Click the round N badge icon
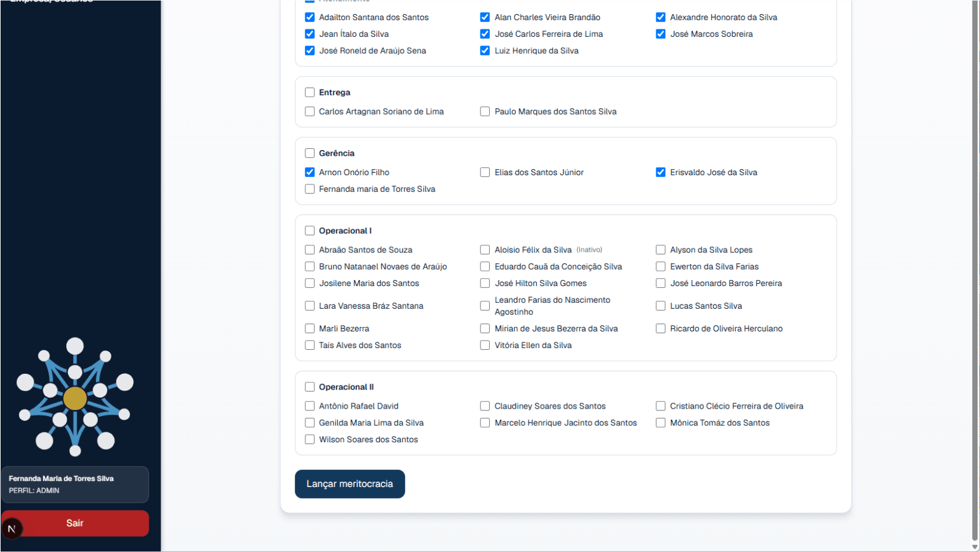Viewport: 980px width, 552px height. (x=12, y=529)
